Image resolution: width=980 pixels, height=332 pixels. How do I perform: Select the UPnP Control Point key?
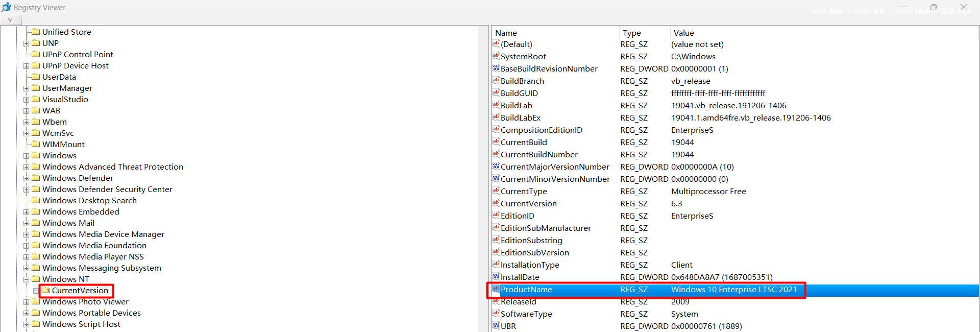click(78, 54)
